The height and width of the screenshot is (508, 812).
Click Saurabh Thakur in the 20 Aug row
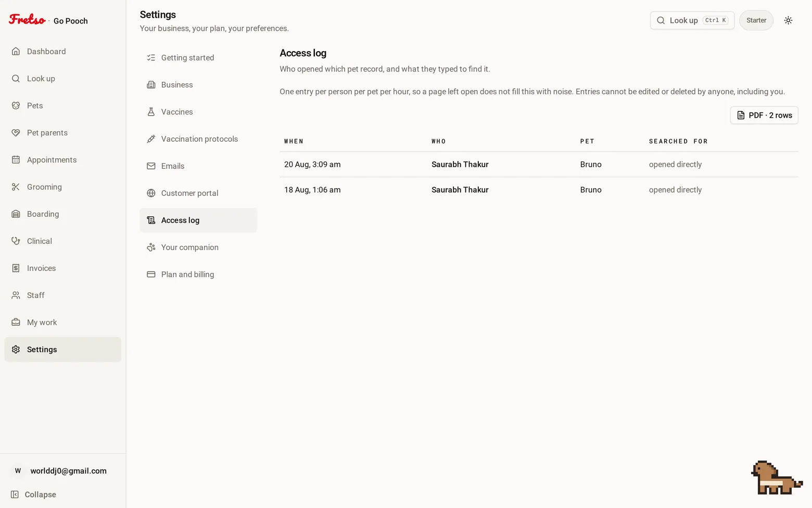click(460, 165)
